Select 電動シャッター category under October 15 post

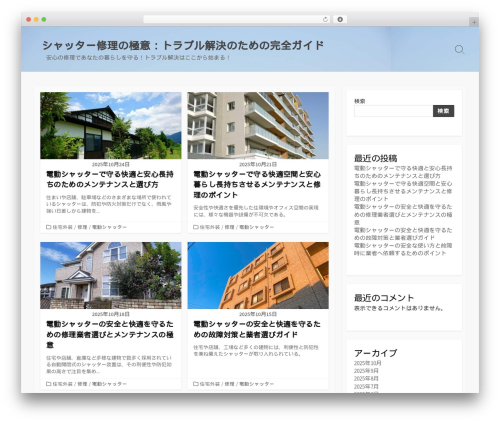[x=257, y=384]
